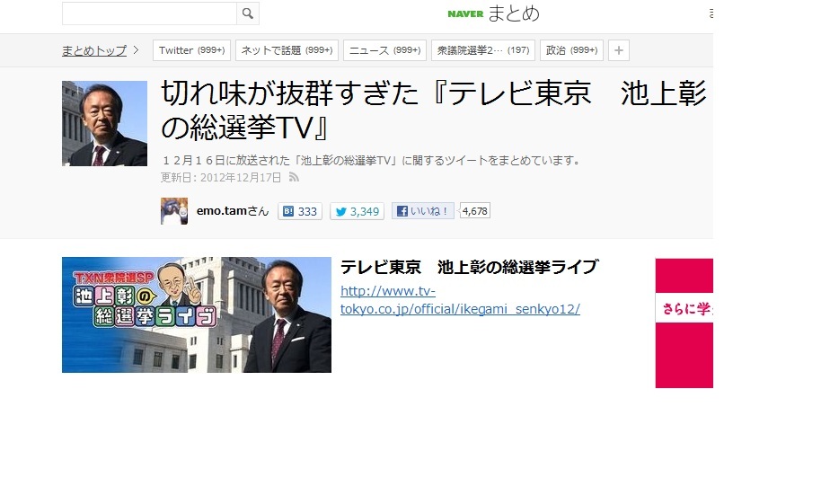The height and width of the screenshot is (504, 830).
Task: Click update date 2012年12月17日 text
Action: click(x=241, y=177)
